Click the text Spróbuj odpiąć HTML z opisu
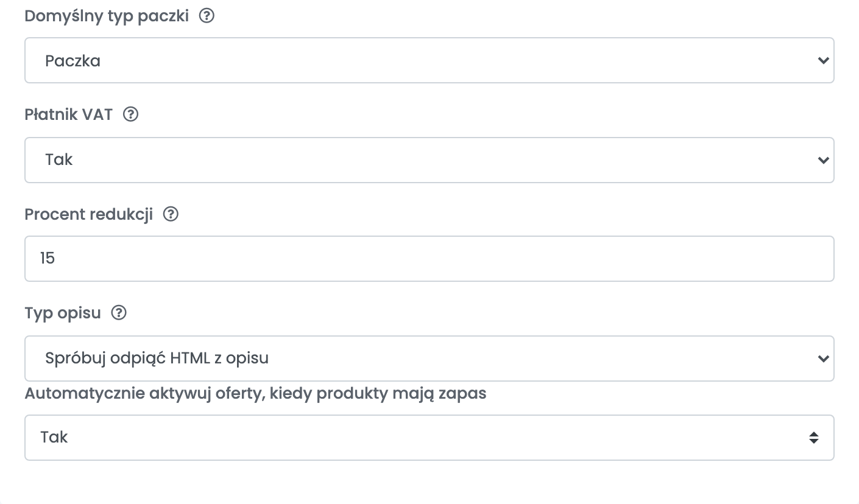 [157, 358]
